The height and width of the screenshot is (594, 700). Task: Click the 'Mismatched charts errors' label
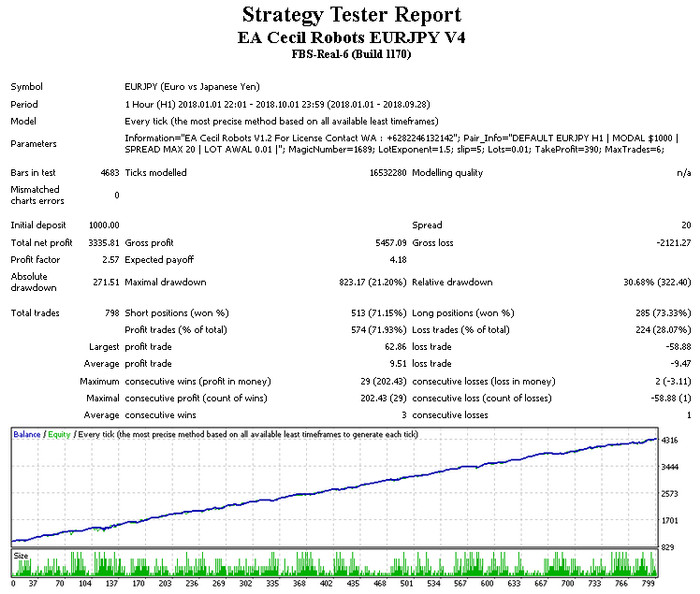(37, 195)
